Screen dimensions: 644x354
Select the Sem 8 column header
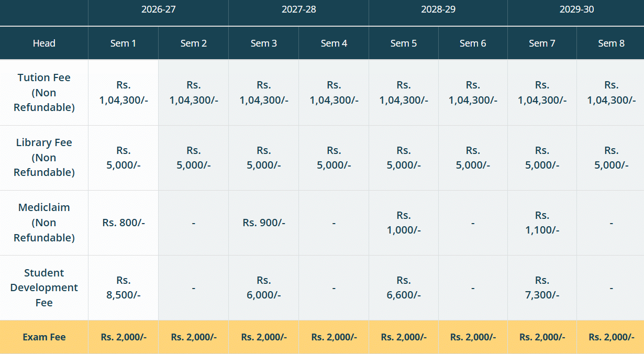point(611,43)
